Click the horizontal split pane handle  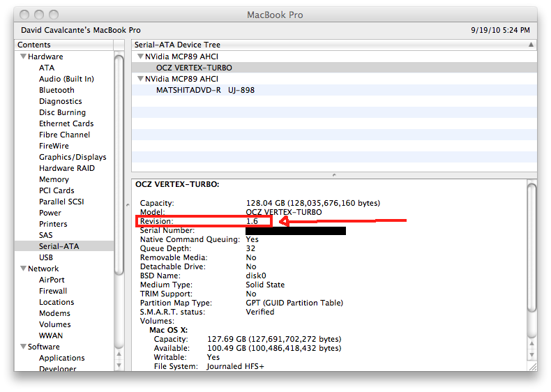(x=334, y=175)
